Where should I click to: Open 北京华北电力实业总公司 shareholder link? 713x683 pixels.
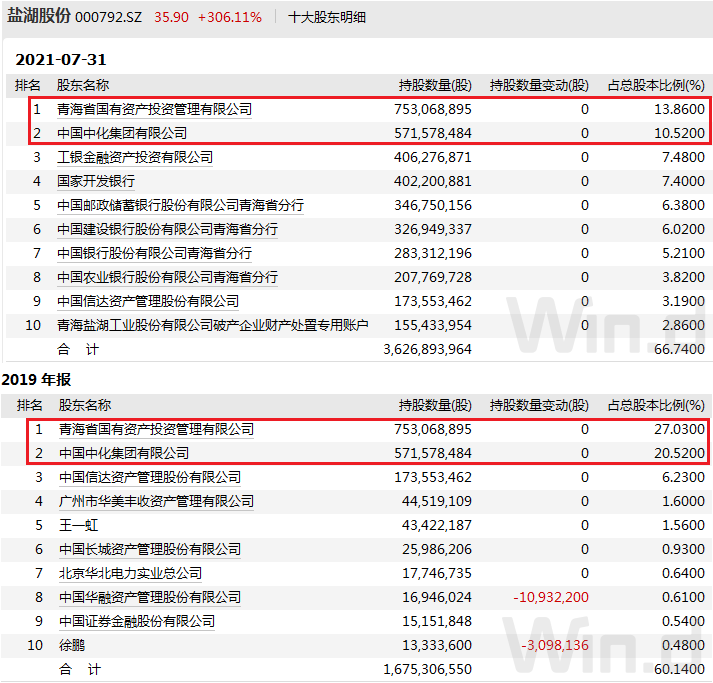pos(130,573)
